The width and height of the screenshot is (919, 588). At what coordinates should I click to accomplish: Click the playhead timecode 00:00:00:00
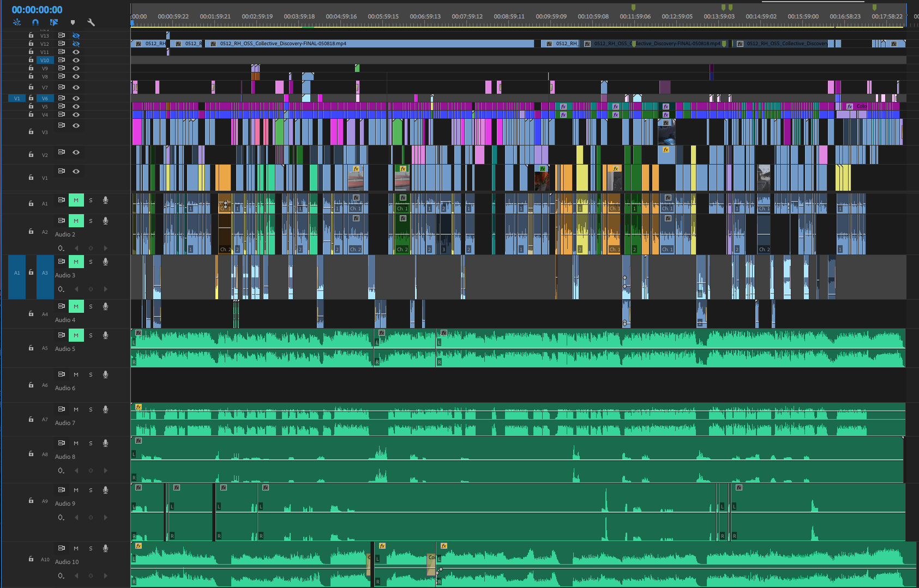tap(37, 10)
